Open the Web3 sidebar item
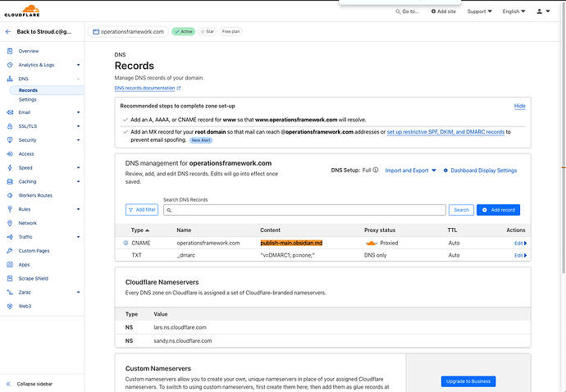Screen dimensions: 566x392 coord(27,306)
